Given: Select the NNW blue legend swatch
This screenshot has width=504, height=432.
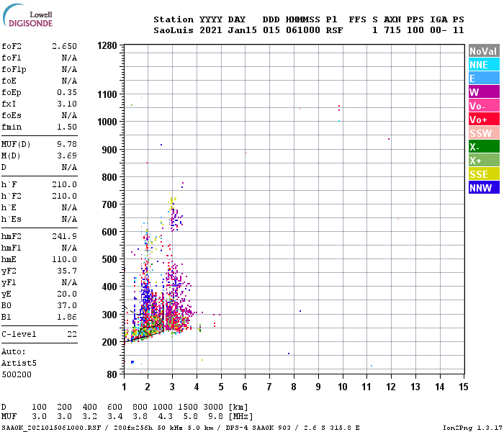Looking at the screenshot, I should 484,188.
